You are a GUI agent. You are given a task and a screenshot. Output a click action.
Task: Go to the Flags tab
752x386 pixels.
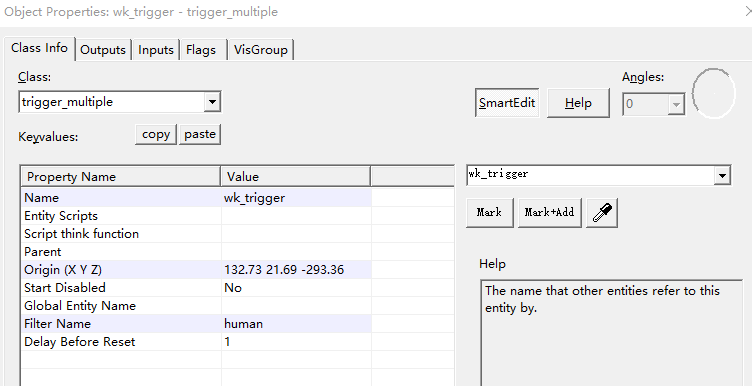201,50
